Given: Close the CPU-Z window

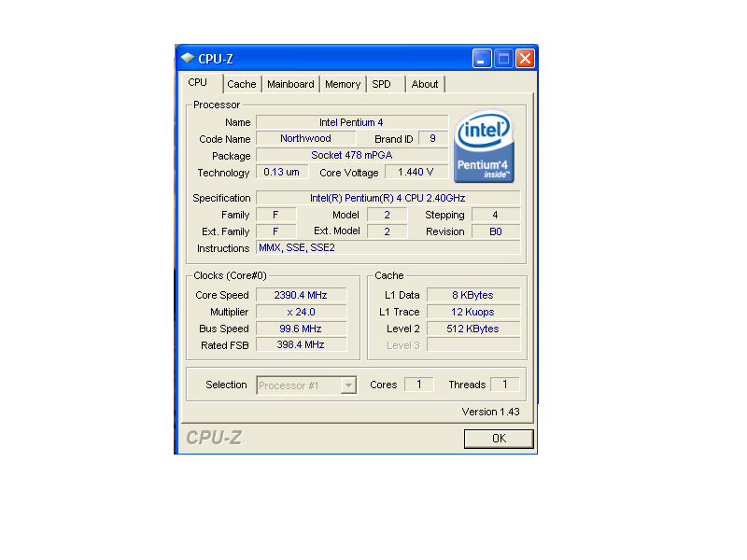Looking at the screenshot, I should [x=525, y=59].
